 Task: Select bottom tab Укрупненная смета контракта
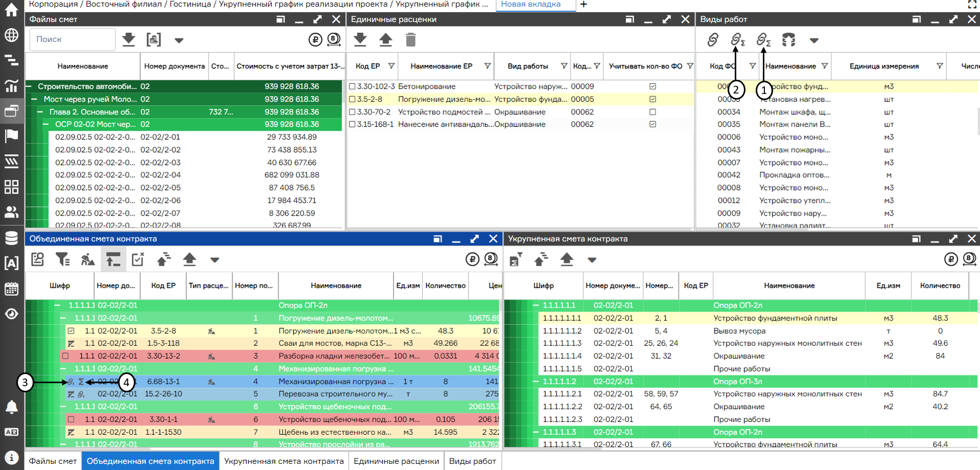point(284,461)
